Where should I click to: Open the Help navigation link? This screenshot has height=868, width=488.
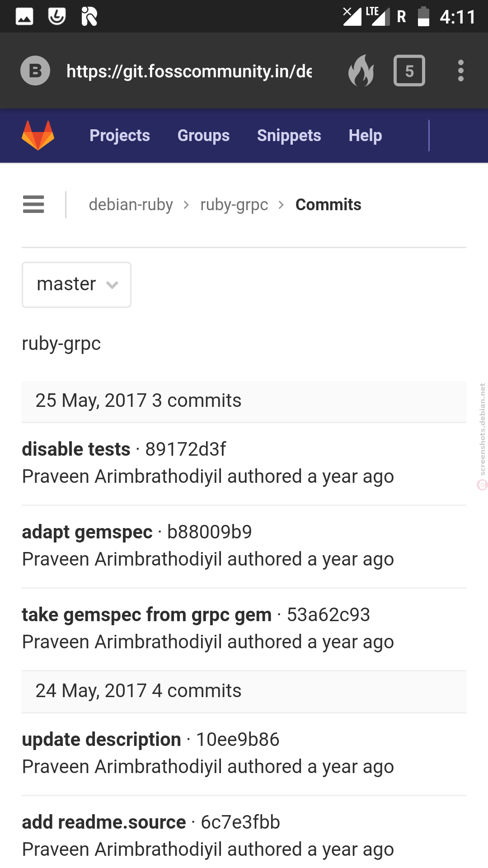[365, 136]
